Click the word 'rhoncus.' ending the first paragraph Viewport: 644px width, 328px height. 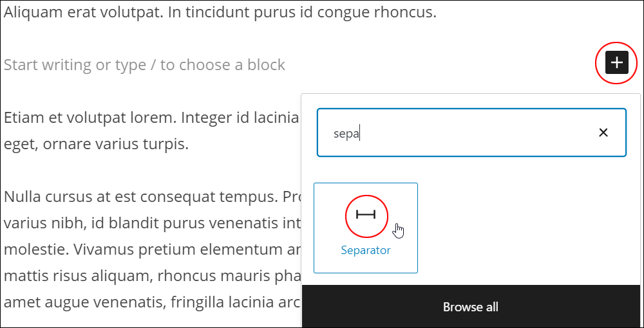[x=405, y=13]
